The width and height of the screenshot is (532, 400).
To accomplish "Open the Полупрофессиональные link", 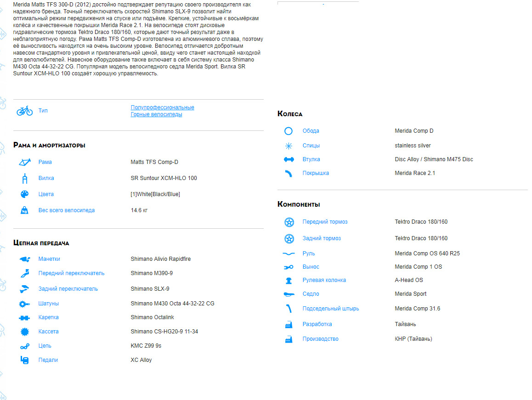I will point(163,107).
